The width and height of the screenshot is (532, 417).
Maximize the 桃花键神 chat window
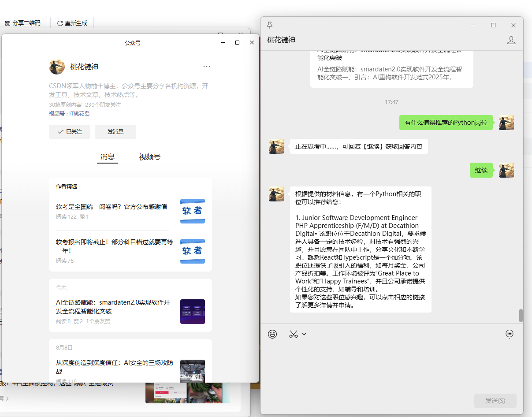point(493,25)
